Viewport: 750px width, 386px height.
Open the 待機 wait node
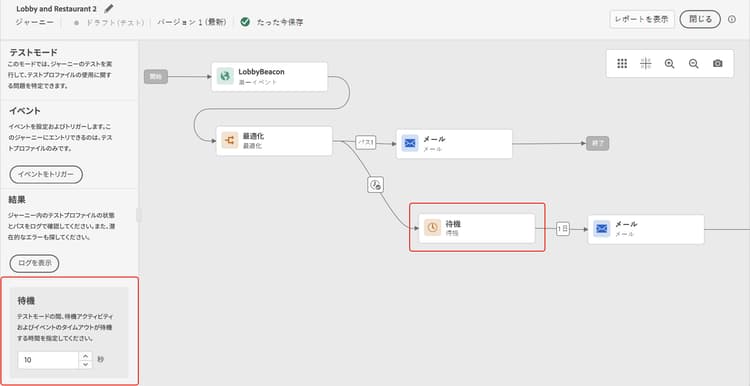tap(477, 228)
